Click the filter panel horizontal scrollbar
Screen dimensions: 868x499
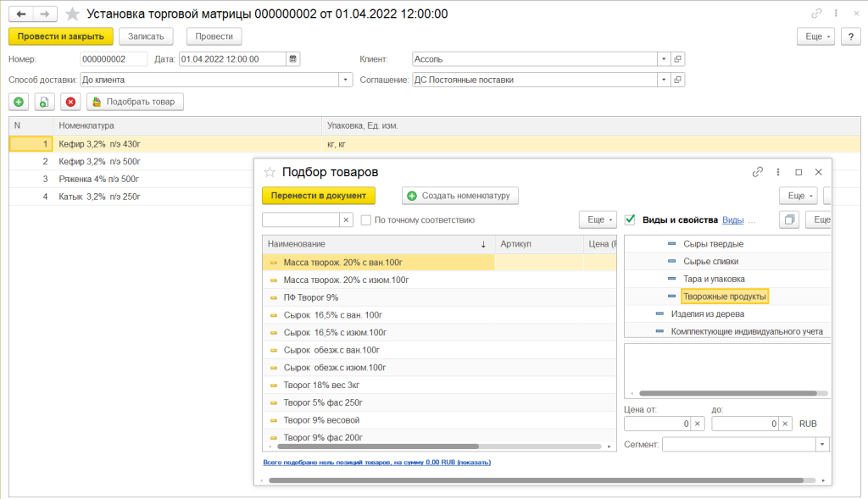pos(728,393)
